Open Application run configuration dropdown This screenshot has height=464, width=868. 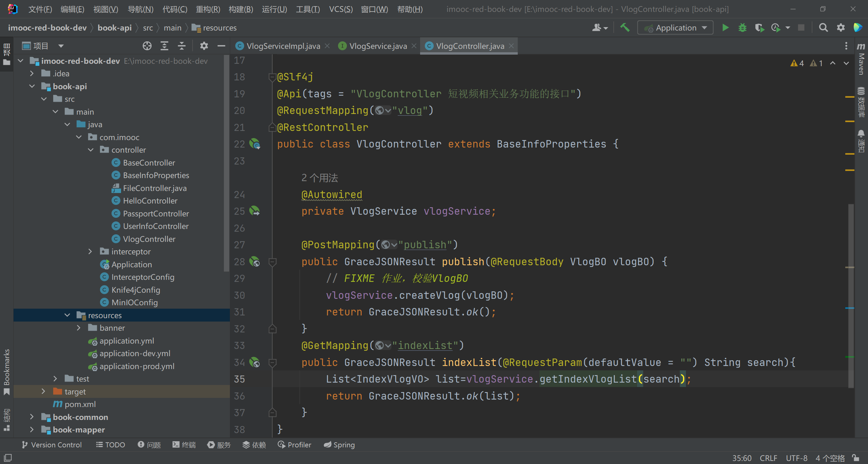tap(675, 28)
